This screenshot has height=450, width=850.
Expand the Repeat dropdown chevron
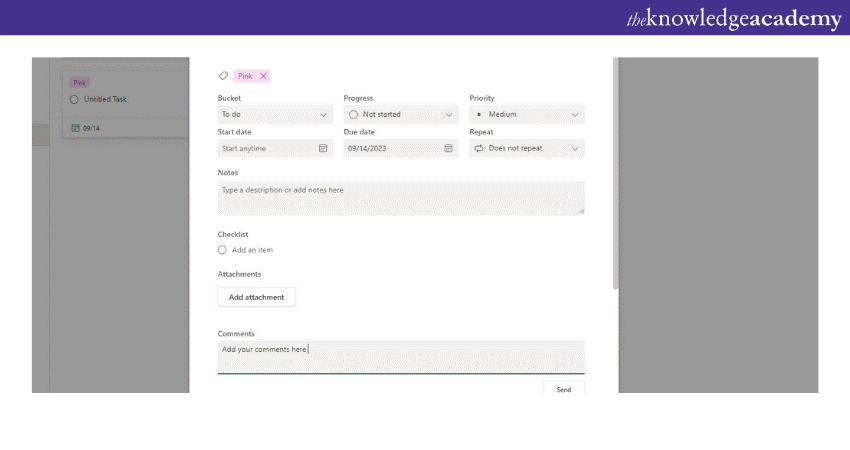click(x=574, y=148)
